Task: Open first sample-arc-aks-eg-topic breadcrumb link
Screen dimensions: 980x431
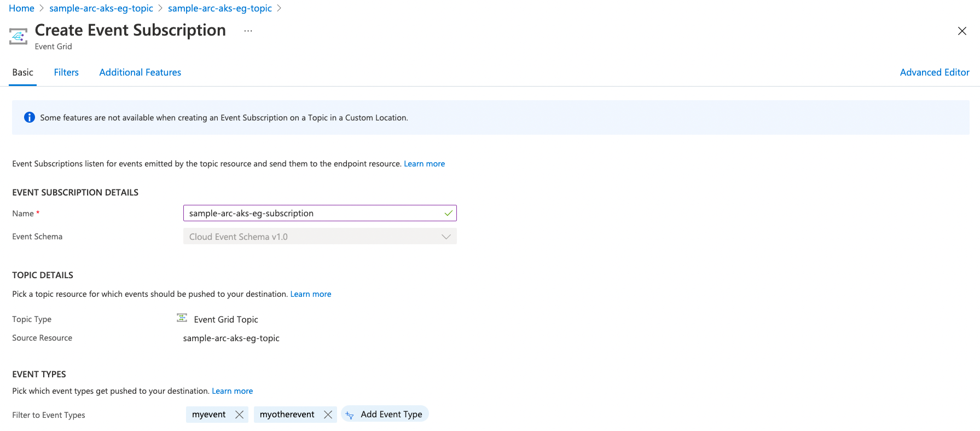Action: coord(101,8)
